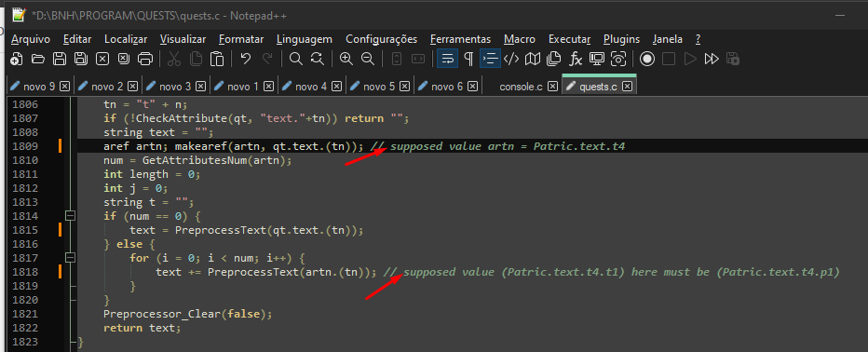Click the New file toolbar icon
This screenshot has height=352, width=868.
[17, 59]
